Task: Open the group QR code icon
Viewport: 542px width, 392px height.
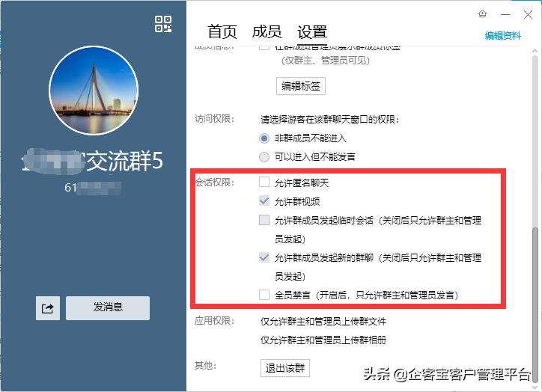Action: click(163, 24)
